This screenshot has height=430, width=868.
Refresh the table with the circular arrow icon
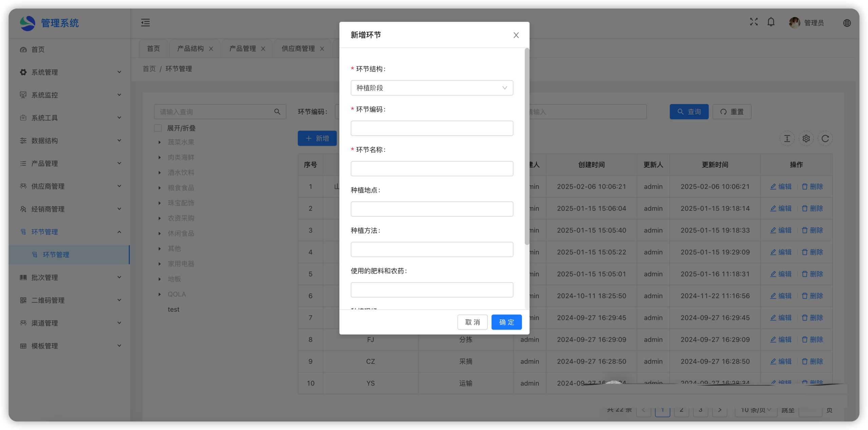pos(825,139)
